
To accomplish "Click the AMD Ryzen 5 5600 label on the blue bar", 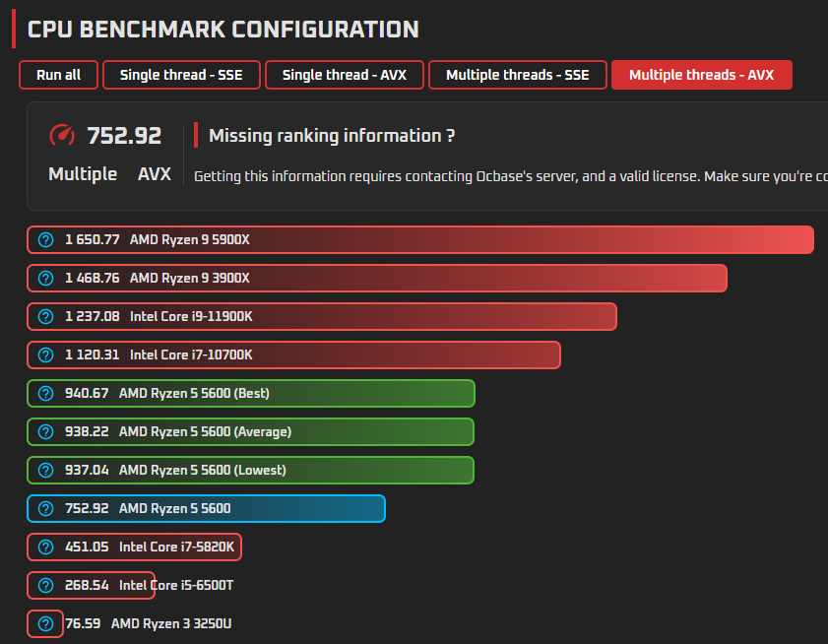I will click(x=175, y=509).
